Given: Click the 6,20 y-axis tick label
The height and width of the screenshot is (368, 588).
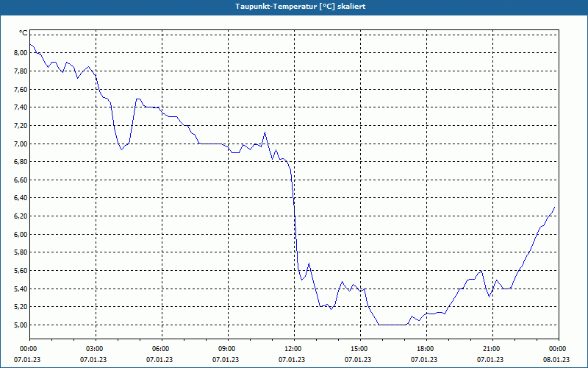Looking at the screenshot, I should coord(21,216).
